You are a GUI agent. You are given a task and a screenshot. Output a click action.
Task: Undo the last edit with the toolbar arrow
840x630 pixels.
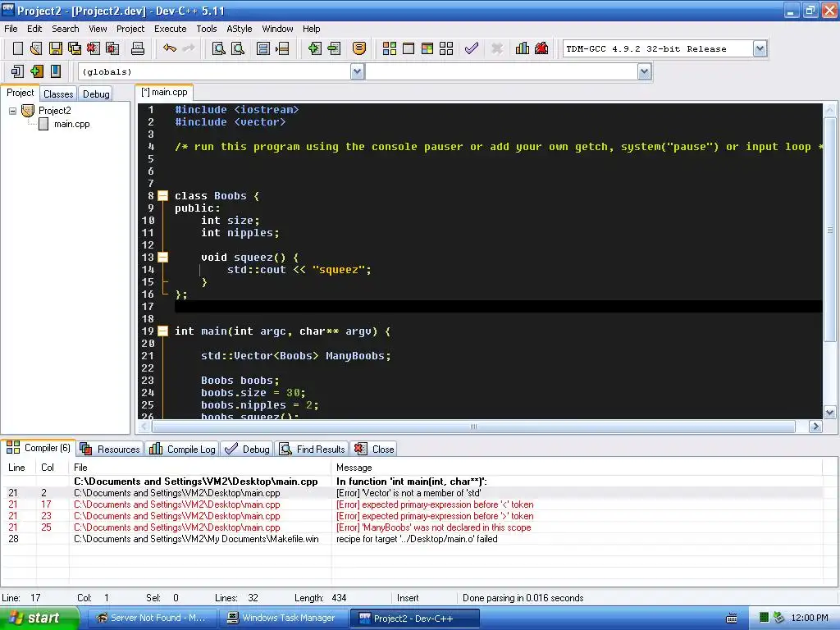coord(170,48)
